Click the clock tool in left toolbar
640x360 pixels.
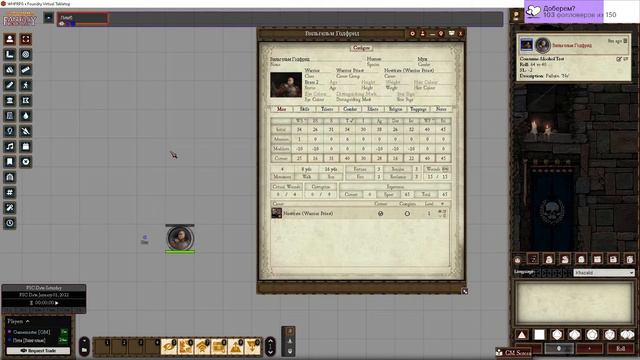tap(10, 223)
